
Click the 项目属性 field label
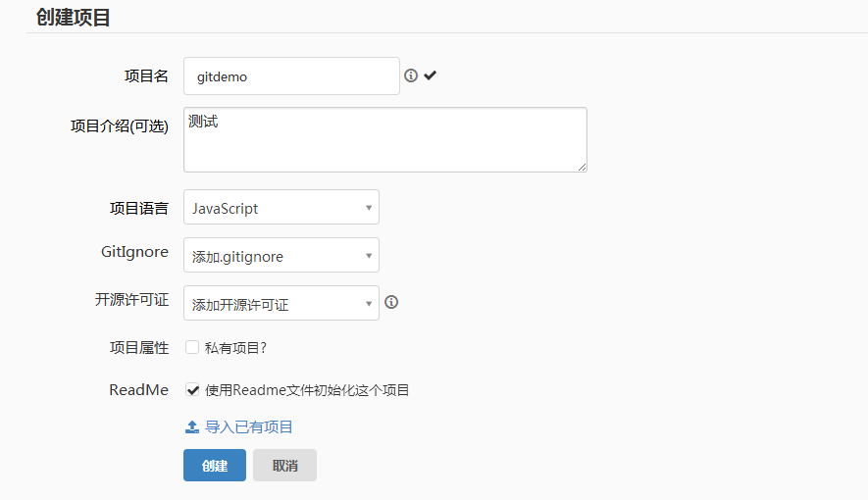[139, 348]
